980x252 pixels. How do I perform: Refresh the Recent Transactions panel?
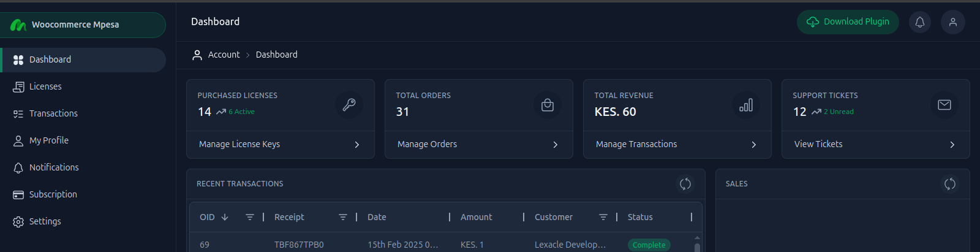pos(685,184)
